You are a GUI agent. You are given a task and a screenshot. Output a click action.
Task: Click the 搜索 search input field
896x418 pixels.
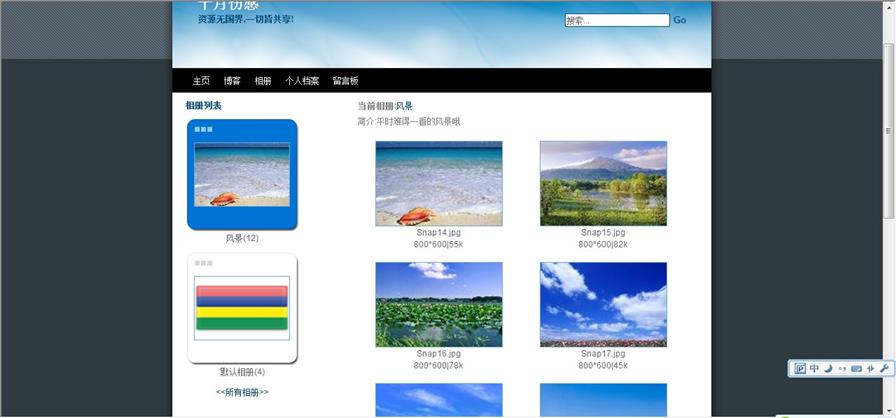pyautogui.click(x=617, y=20)
